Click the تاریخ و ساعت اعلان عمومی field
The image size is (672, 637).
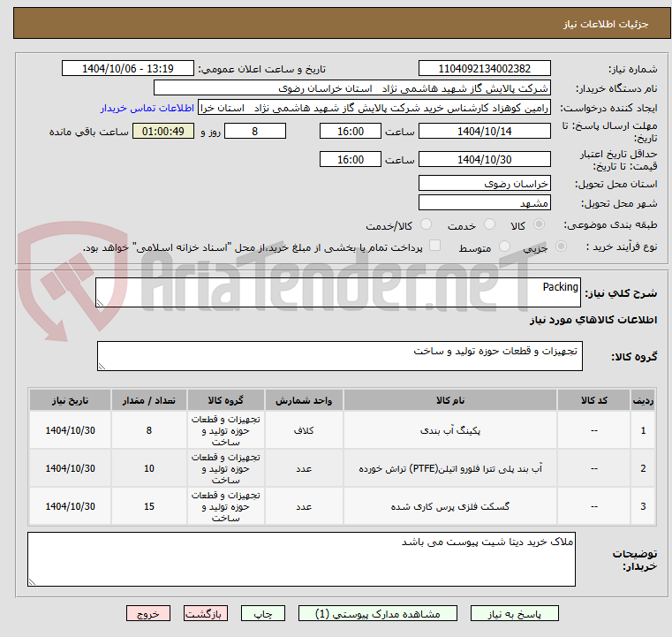pos(128,68)
